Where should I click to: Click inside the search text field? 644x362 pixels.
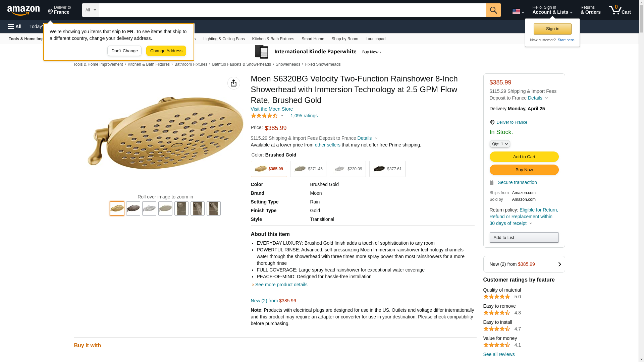292,10
